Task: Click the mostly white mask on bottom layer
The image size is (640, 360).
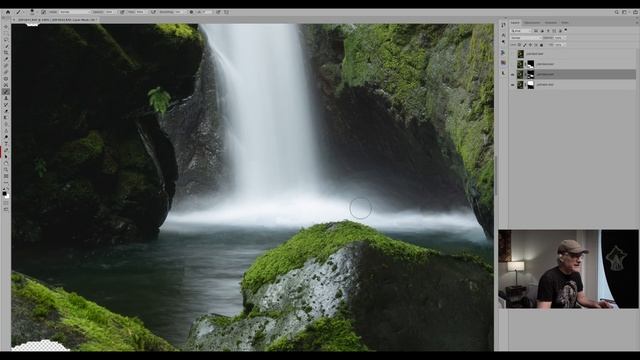Action: point(531,84)
